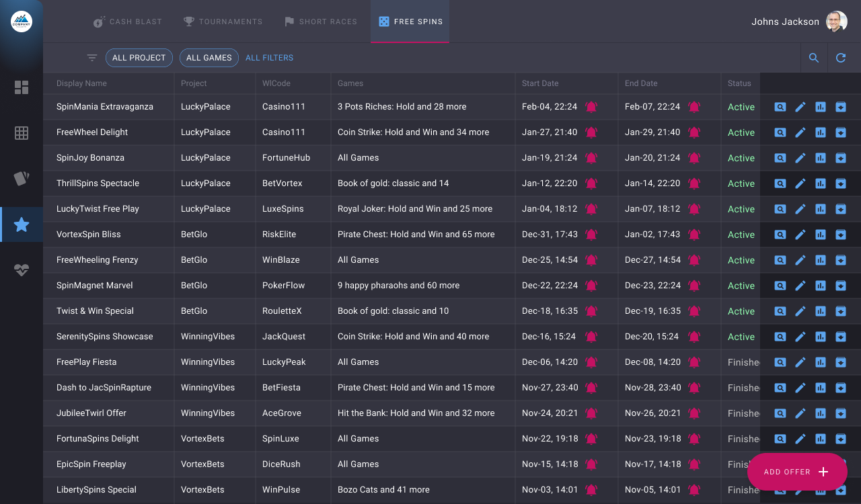Preview the ThrillSpins Spectacle offer details
The height and width of the screenshot is (504, 861).
pos(780,183)
